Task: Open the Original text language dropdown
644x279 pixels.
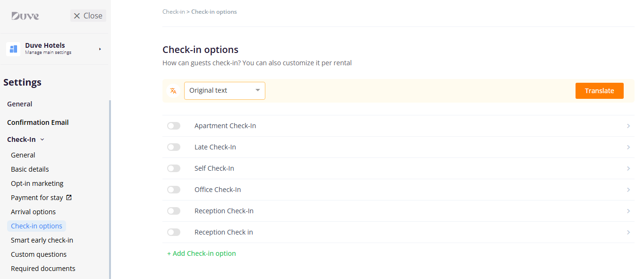Action: tap(225, 91)
